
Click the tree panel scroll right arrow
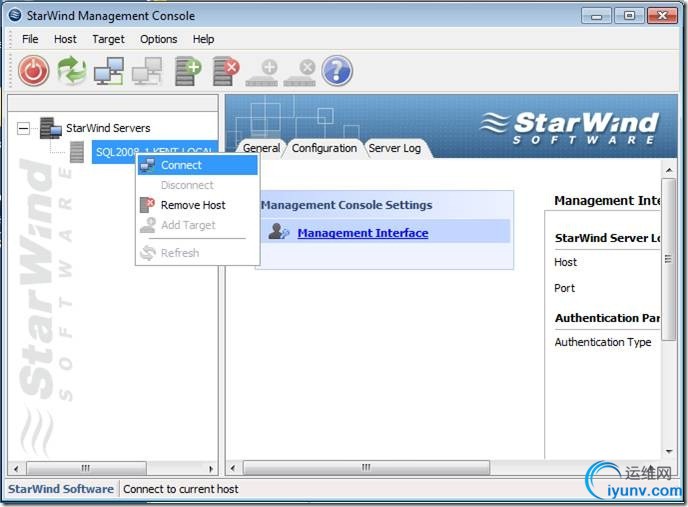coord(211,468)
